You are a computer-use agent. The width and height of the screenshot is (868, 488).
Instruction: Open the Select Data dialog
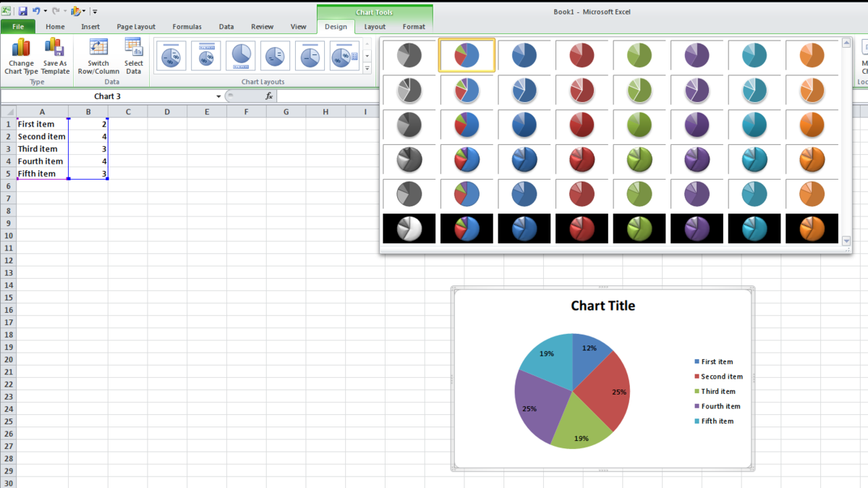134,56
